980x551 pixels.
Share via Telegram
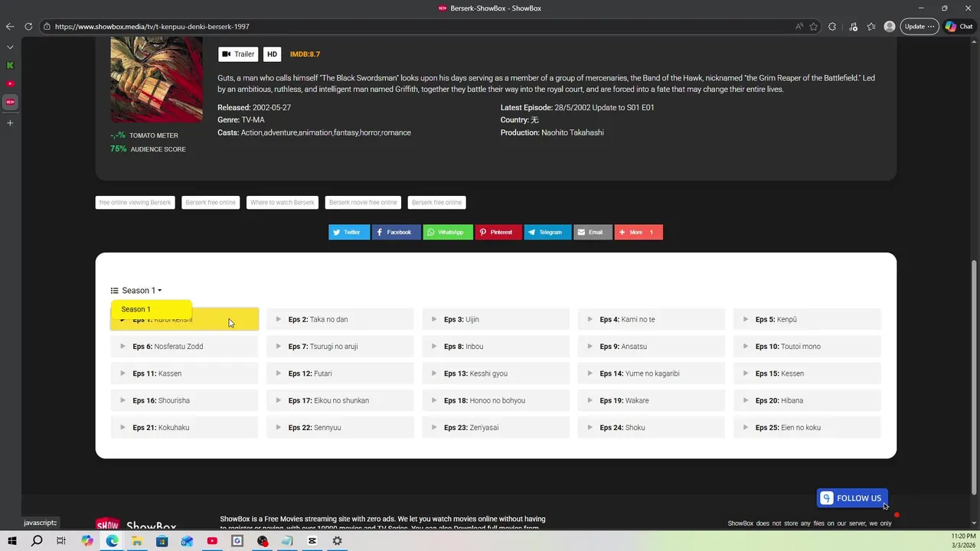547,232
